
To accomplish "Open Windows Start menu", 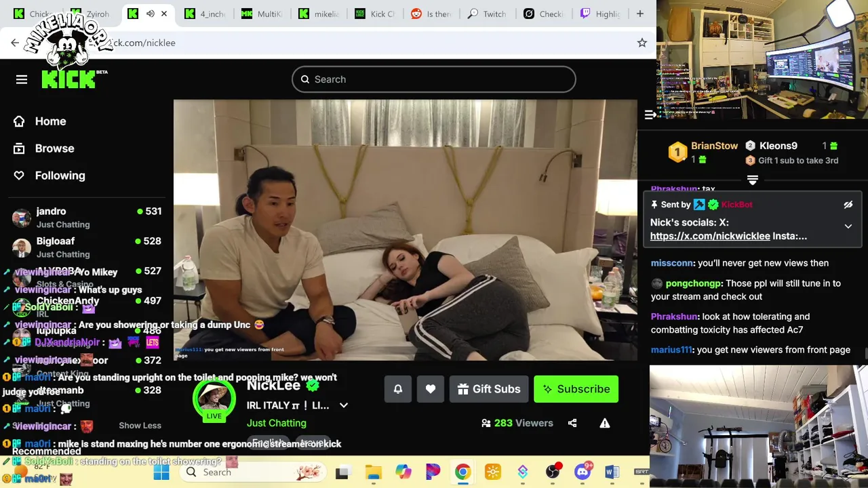I will (161, 472).
